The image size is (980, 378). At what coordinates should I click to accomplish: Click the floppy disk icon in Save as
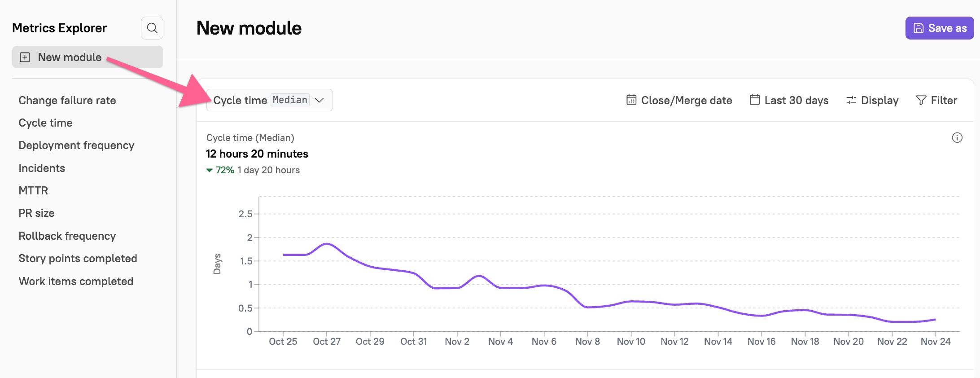pyautogui.click(x=919, y=28)
